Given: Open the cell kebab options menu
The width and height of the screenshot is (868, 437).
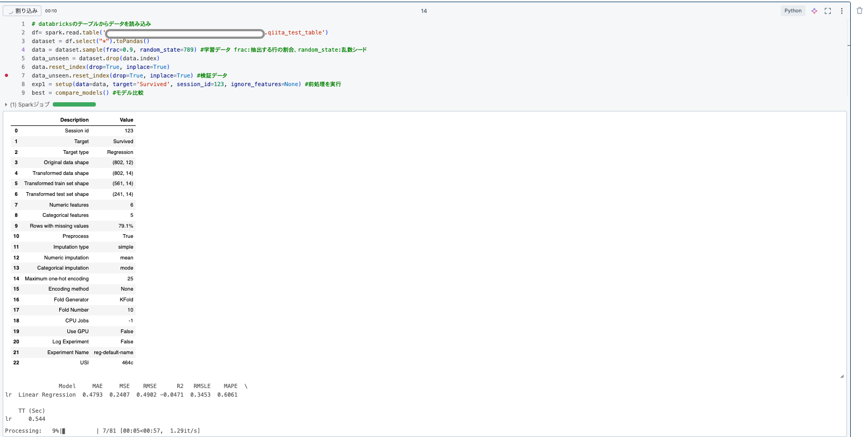Looking at the screenshot, I should [x=842, y=11].
